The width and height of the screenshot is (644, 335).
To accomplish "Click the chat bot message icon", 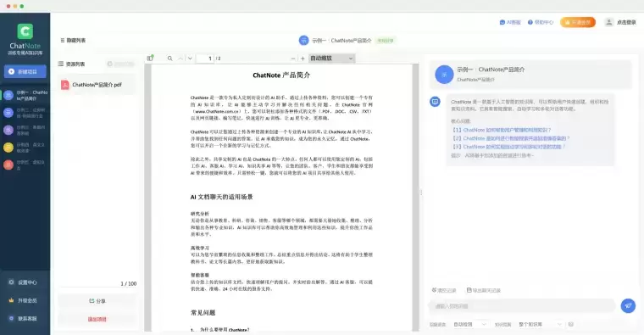I will click(x=435, y=101).
